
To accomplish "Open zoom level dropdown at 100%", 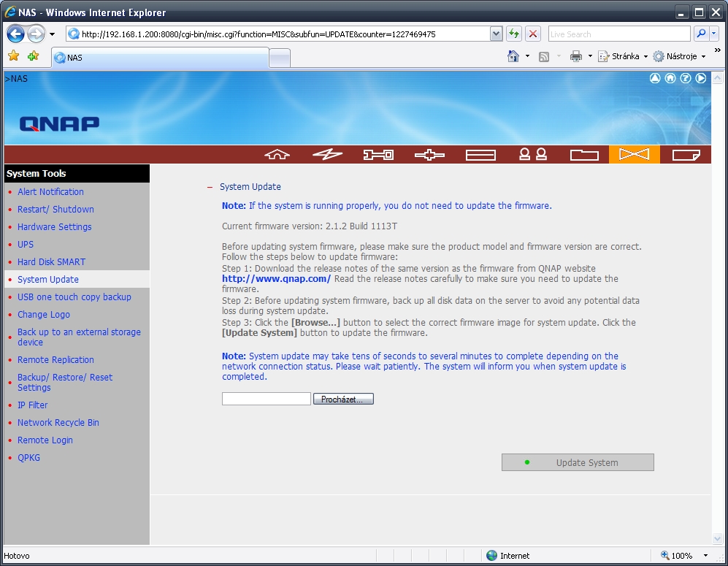I will tap(705, 555).
